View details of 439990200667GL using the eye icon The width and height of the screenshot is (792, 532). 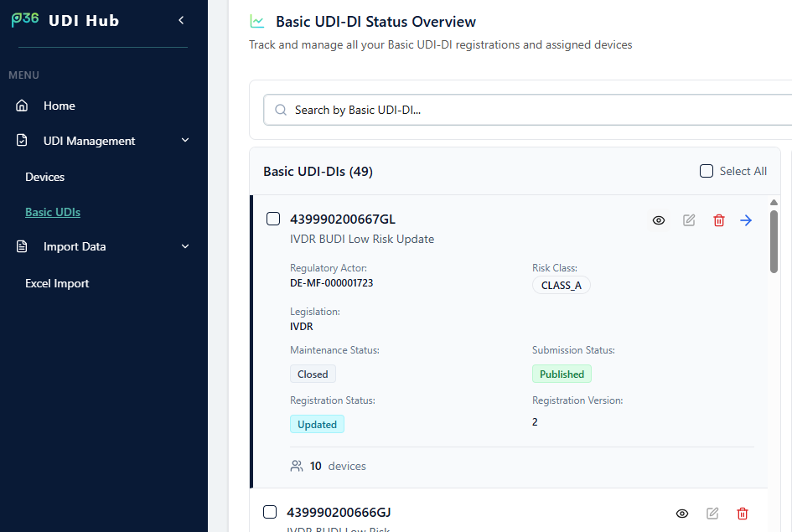click(659, 220)
